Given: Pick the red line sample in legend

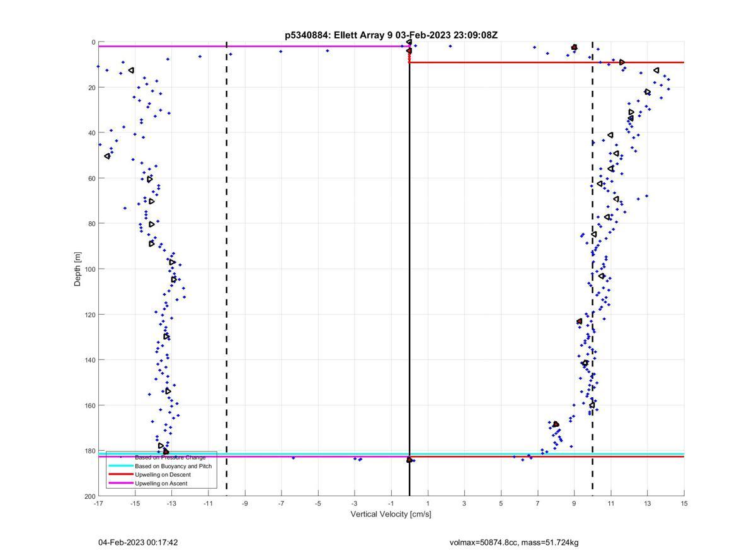Looking at the screenshot, I should pos(120,475).
